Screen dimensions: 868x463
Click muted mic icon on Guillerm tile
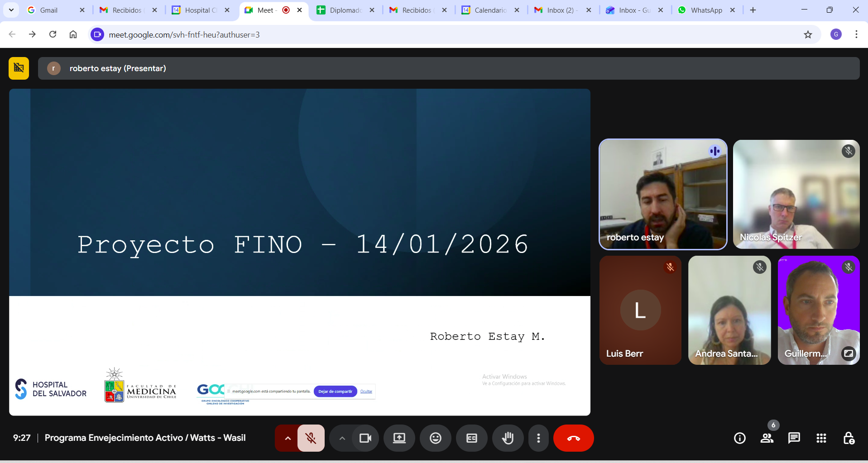(849, 267)
